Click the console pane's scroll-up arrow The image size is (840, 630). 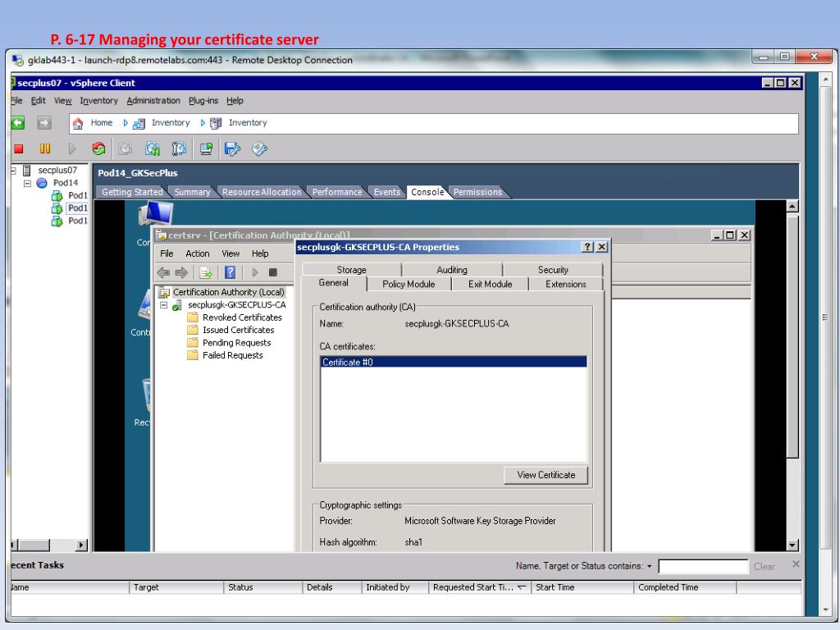tap(792, 206)
